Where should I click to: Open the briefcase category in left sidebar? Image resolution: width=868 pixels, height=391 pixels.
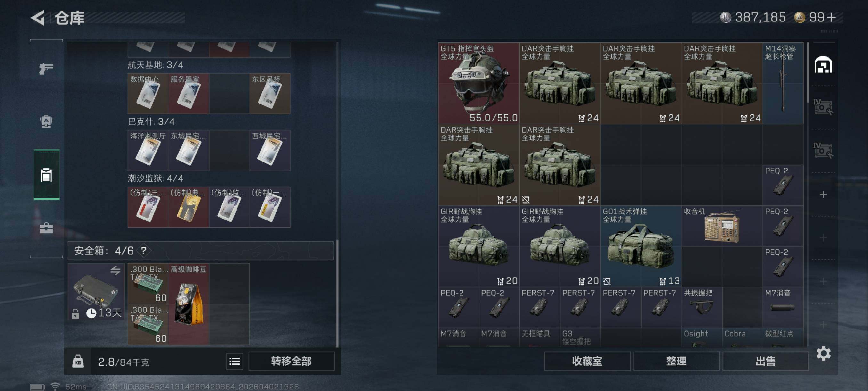point(46,228)
